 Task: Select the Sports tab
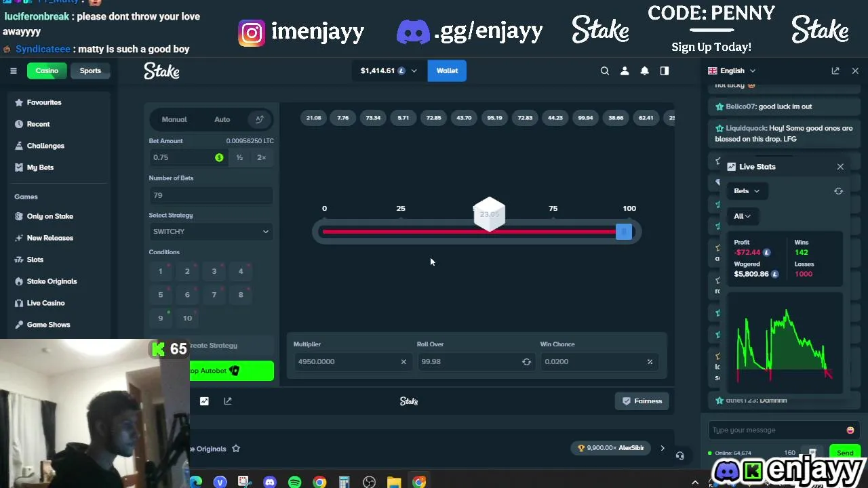pos(90,70)
